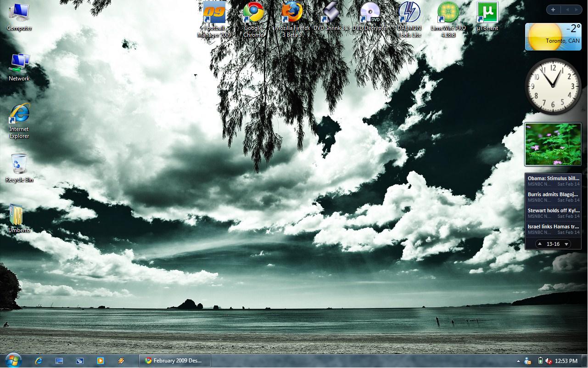Select the DAEMON Tools Lite icon
The width and height of the screenshot is (588, 368).
pos(409,13)
